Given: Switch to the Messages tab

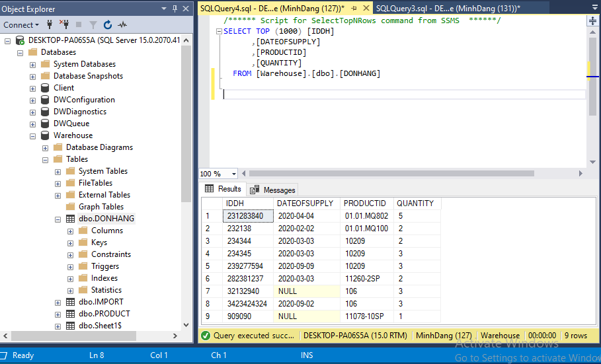Looking at the screenshot, I should [273, 190].
